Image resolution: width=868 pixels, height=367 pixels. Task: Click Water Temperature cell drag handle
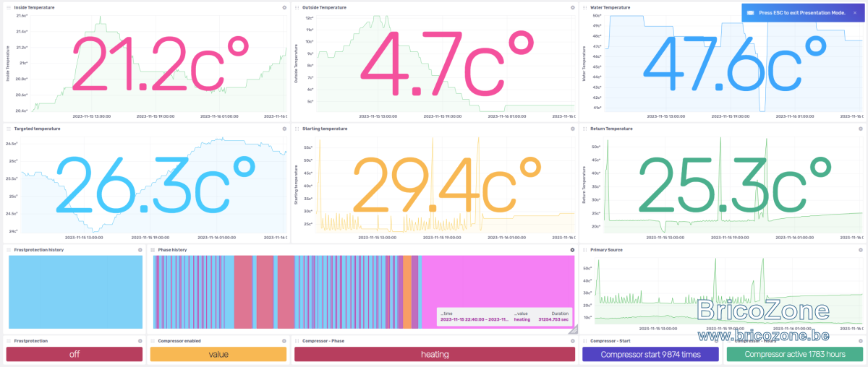[x=585, y=7]
